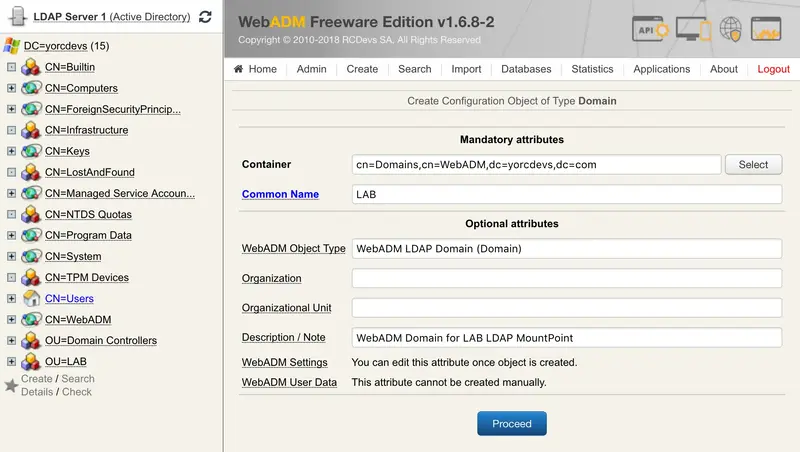Viewport: 800px width, 452px height.
Task: Click the LDAP server refresh icon
Action: coord(205,17)
